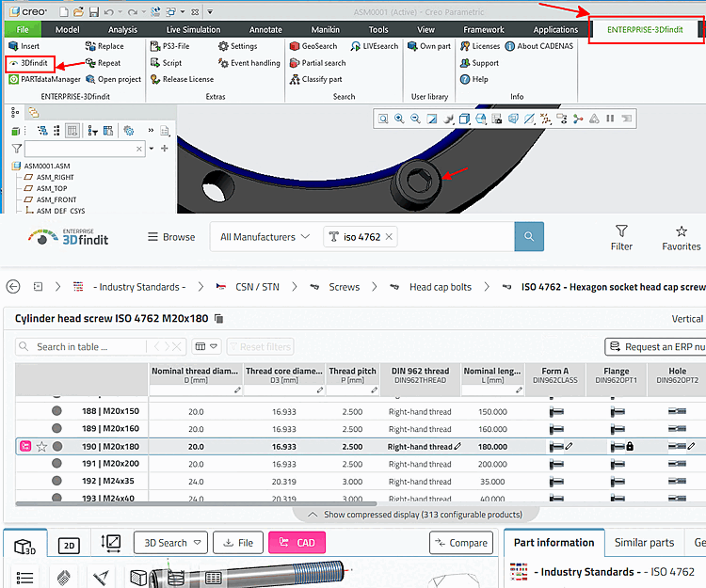Expand Show compressed display bar
The height and width of the screenshot is (588, 706).
416,515
